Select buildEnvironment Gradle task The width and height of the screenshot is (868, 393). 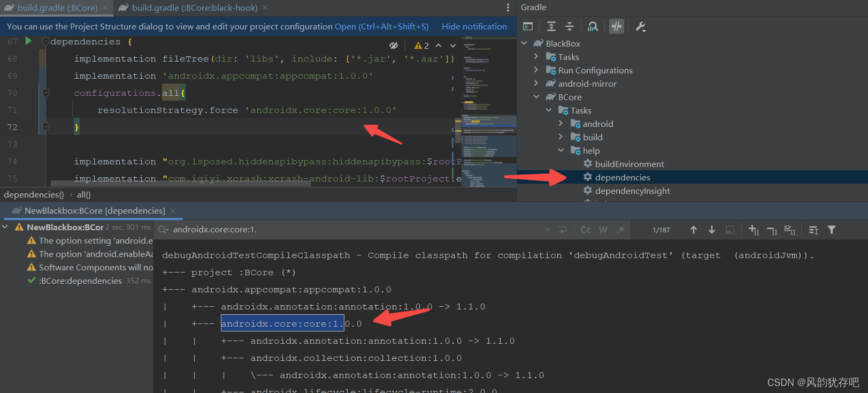[x=629, y=164]
